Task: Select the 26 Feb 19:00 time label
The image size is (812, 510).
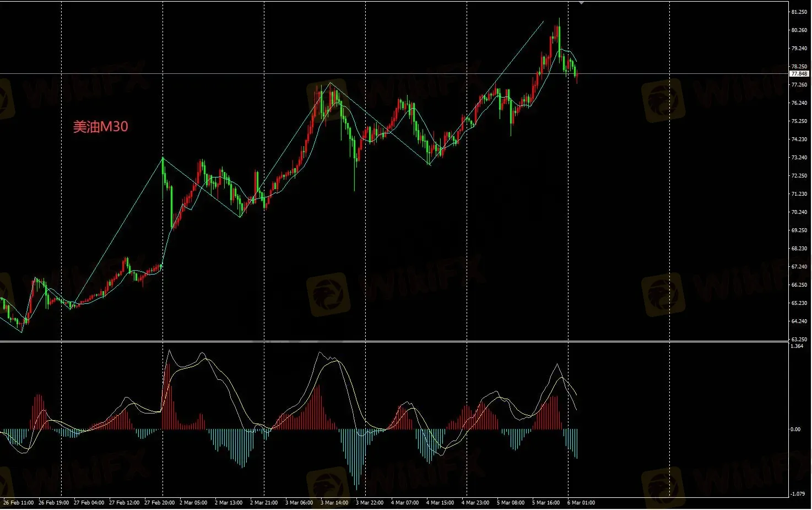Action: coord(53,503)
